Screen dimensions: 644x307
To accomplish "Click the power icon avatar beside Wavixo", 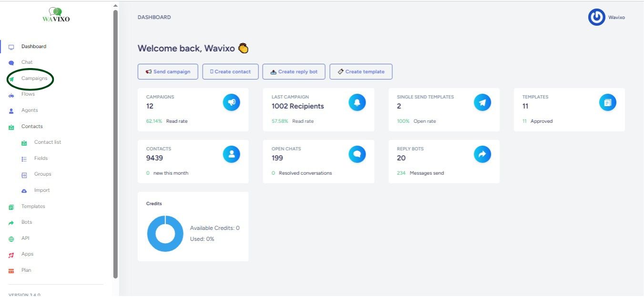I will tap(596, 18).
